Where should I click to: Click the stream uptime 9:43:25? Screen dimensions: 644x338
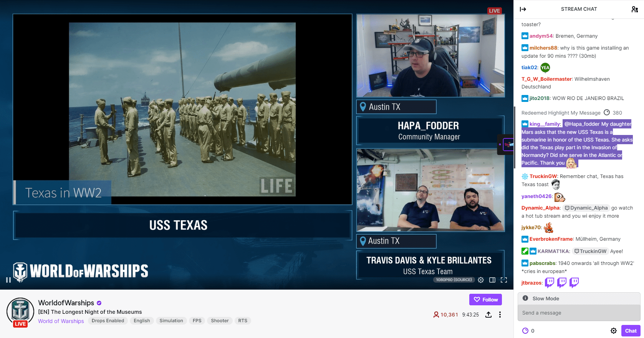point(470,315)
